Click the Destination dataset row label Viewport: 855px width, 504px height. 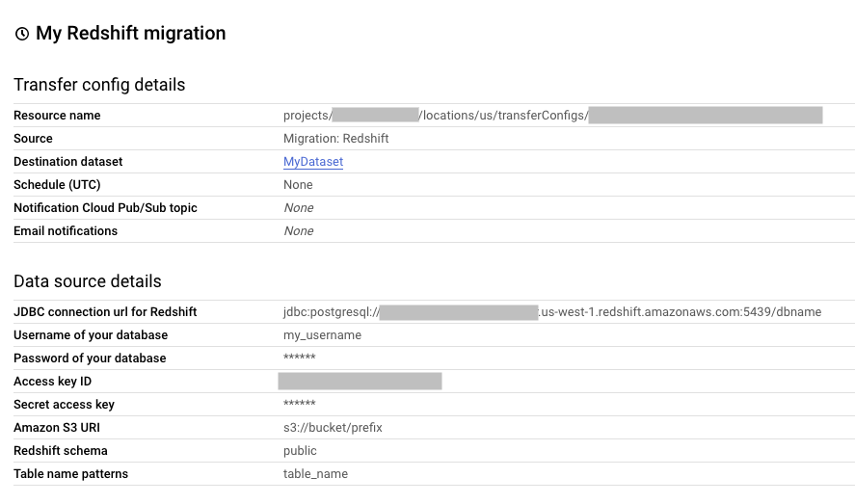pyautogui.click(x=68, y=162)
